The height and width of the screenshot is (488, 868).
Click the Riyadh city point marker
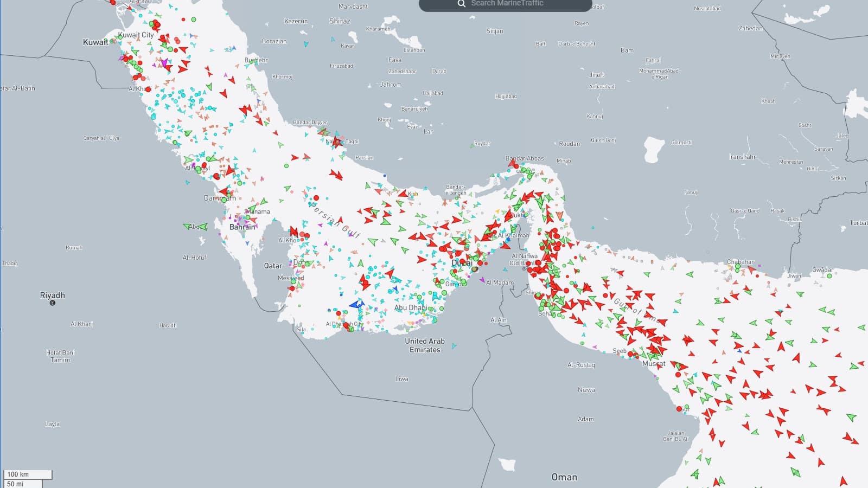53,303
